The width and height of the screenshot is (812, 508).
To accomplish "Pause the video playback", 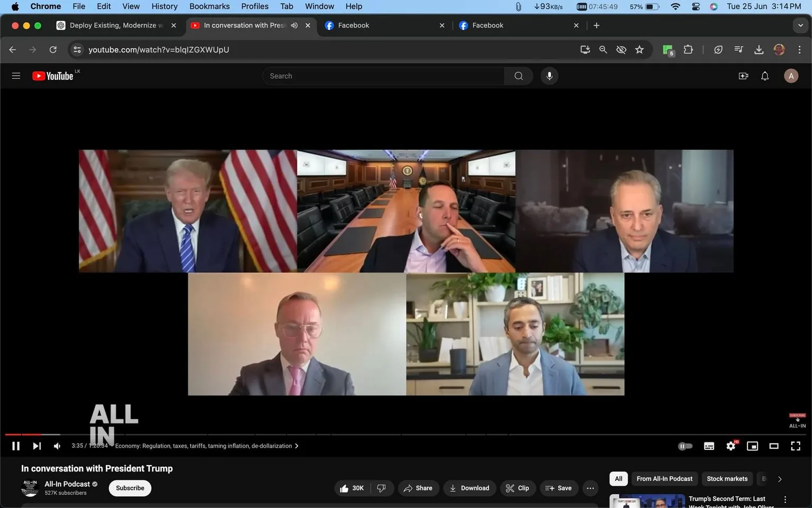I will (x=15, y=446).
